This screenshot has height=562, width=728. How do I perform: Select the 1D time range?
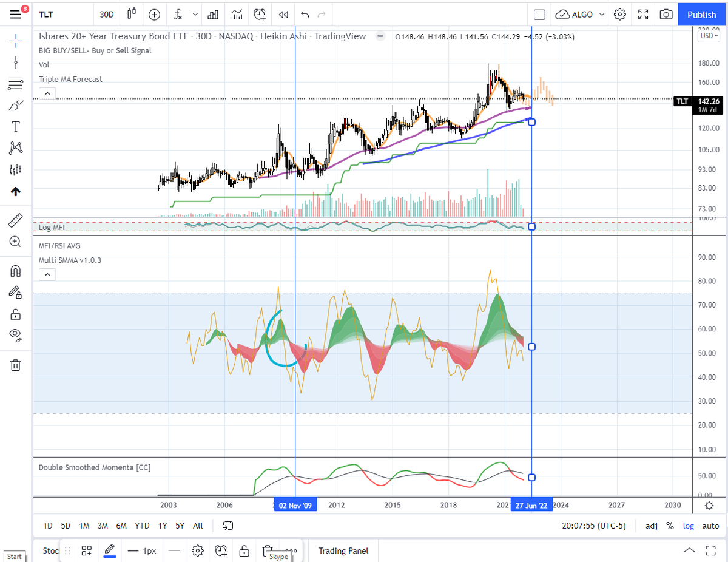[x=48, y=526]
